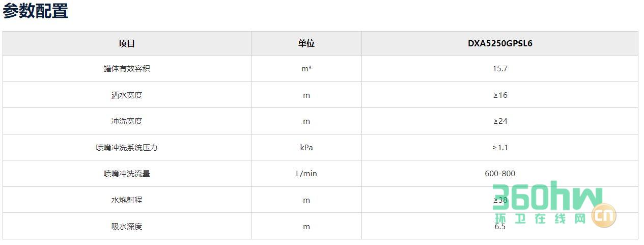The width and height of the screenshot is (644, 245).
Task: Select the ≥24 value cell
Action: point(500,121)
